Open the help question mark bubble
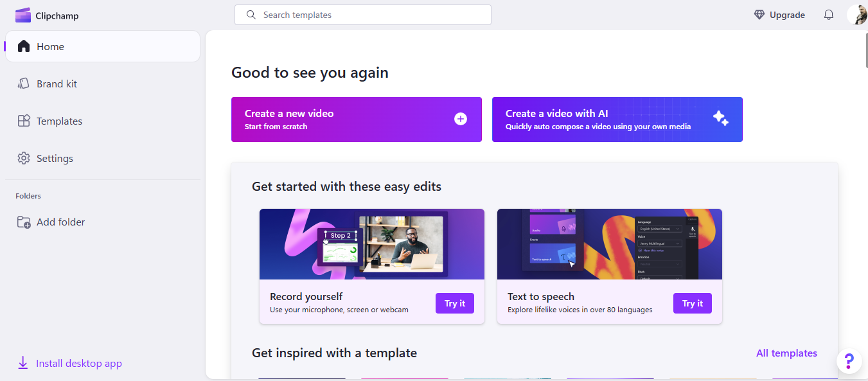Screen dimensions: 868x381 click(849, 360)
